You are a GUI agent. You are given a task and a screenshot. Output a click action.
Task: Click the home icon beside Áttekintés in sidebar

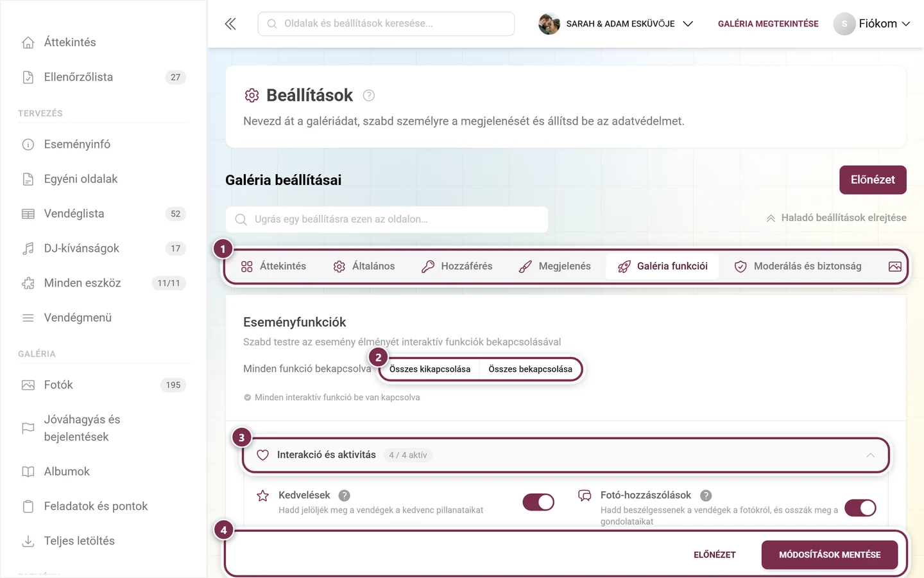28,42
